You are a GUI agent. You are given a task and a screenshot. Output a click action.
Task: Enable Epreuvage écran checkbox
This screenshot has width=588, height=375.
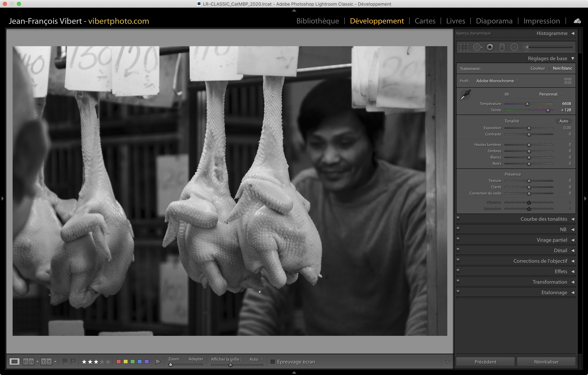coord(273,362)
